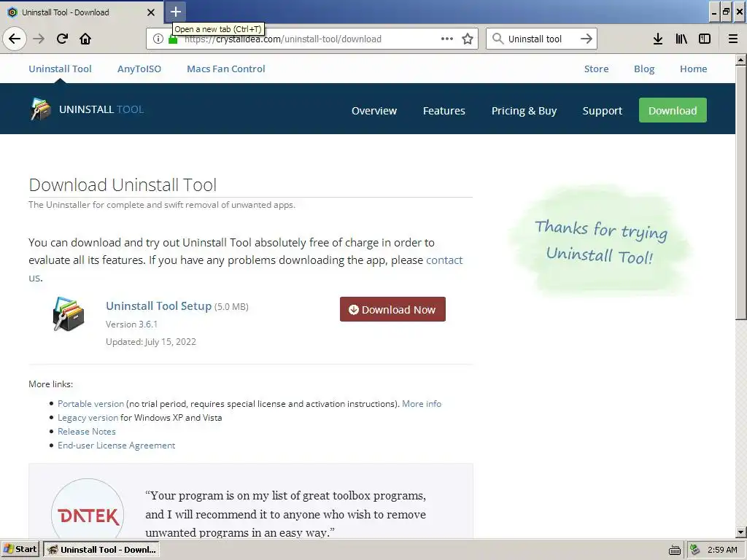Click the Uninstall Tool logo in header
The image size is (747, 560).
87,109
